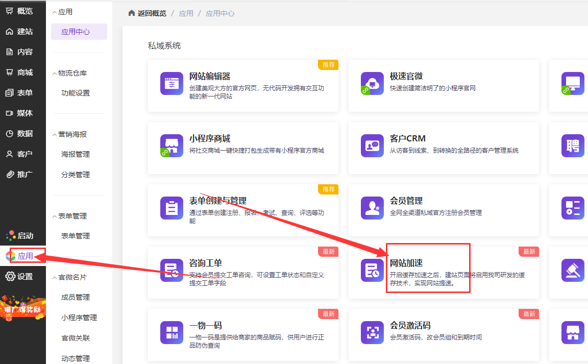Click the 建站 house icon
Screen dimensions: 588x364
click(9, 32)
